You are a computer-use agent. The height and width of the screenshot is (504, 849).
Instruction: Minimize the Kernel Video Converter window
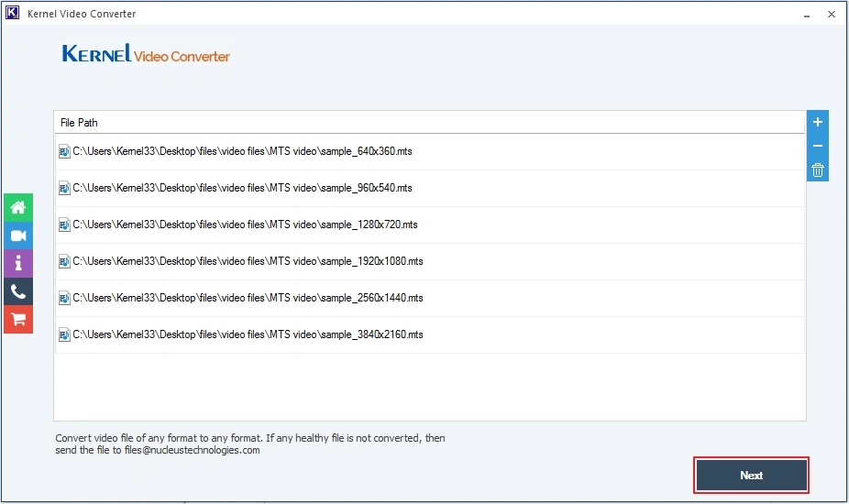pos(807,15)
